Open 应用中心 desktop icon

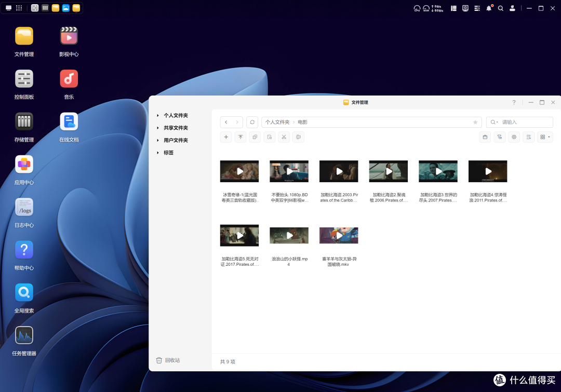(24, 164)
